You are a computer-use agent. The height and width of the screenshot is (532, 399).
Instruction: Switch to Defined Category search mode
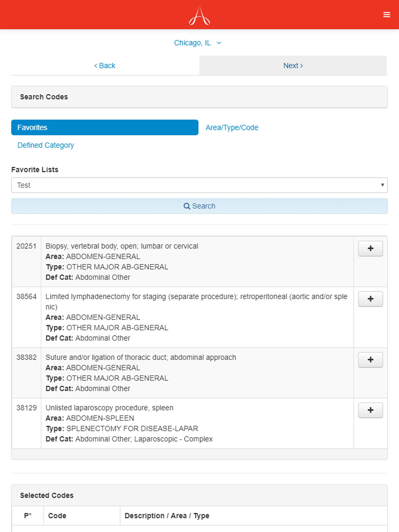click(45, 145)
